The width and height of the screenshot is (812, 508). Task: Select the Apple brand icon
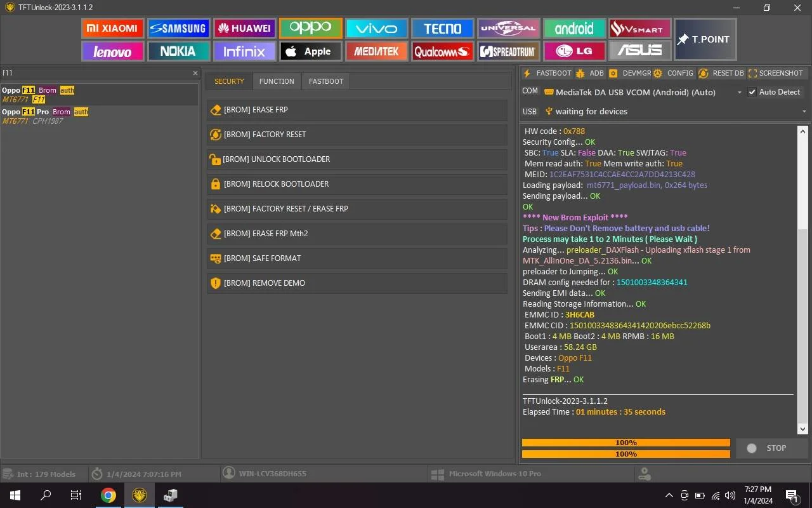(x=310, y=51)
